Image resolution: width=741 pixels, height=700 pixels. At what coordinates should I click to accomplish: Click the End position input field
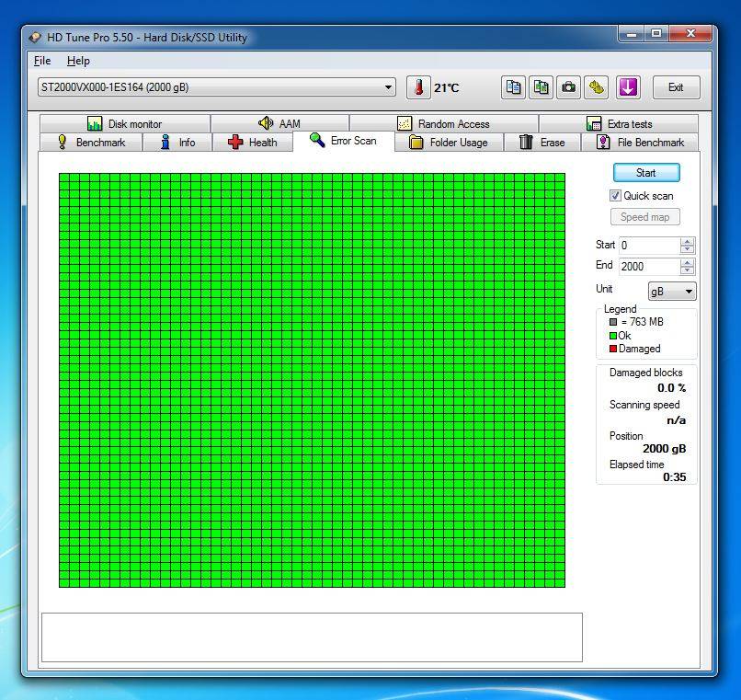(649, 267)
